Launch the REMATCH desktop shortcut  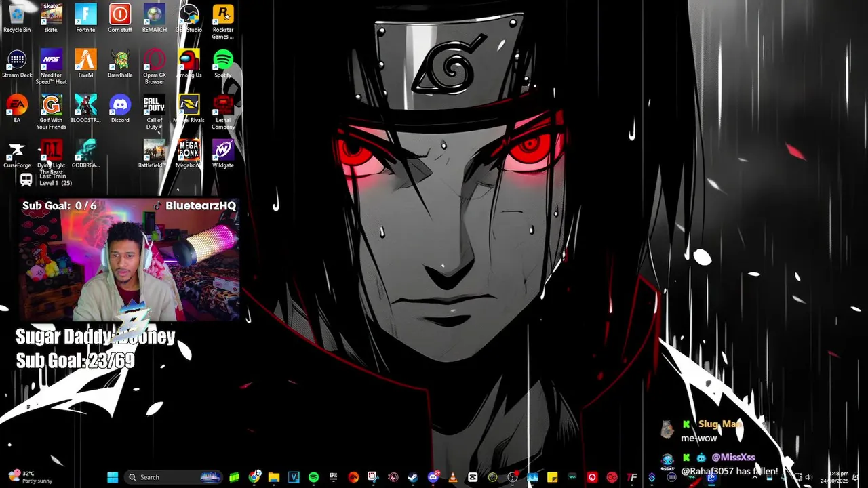point(155,19)
